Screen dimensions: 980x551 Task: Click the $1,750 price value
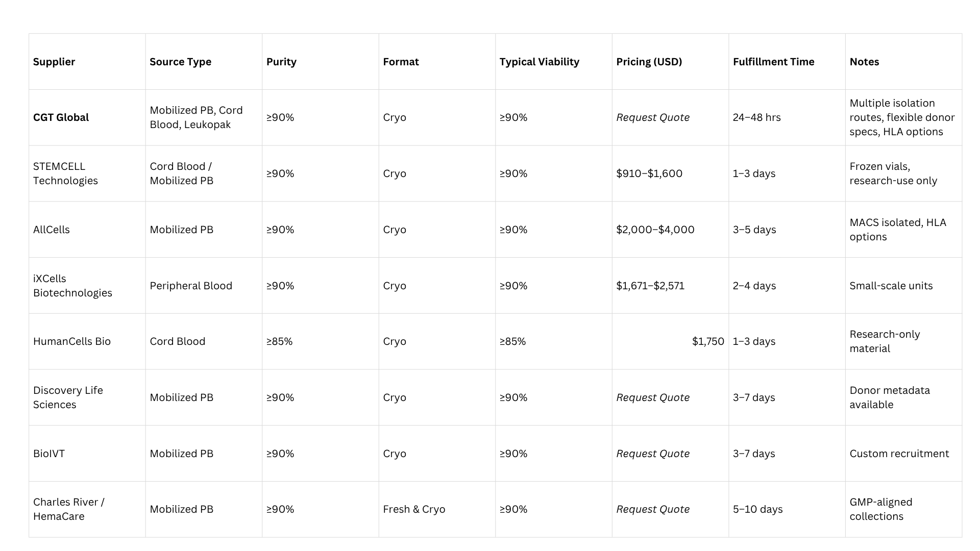(707, 341)
